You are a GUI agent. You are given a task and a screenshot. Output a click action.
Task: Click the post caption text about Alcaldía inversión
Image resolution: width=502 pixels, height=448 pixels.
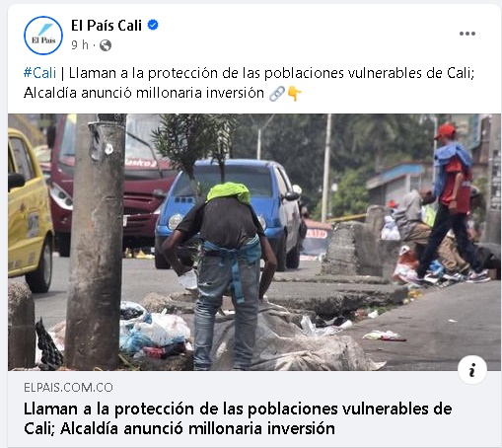tap(249, 83)
